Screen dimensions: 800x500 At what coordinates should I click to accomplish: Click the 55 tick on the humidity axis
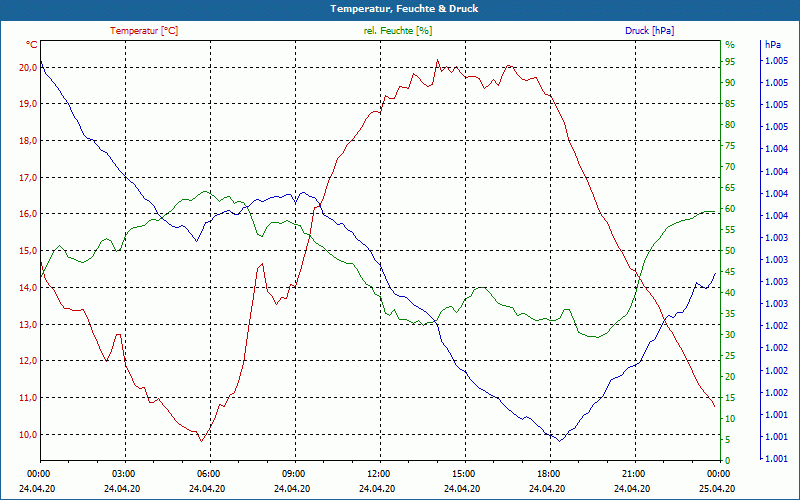(730, 230)
